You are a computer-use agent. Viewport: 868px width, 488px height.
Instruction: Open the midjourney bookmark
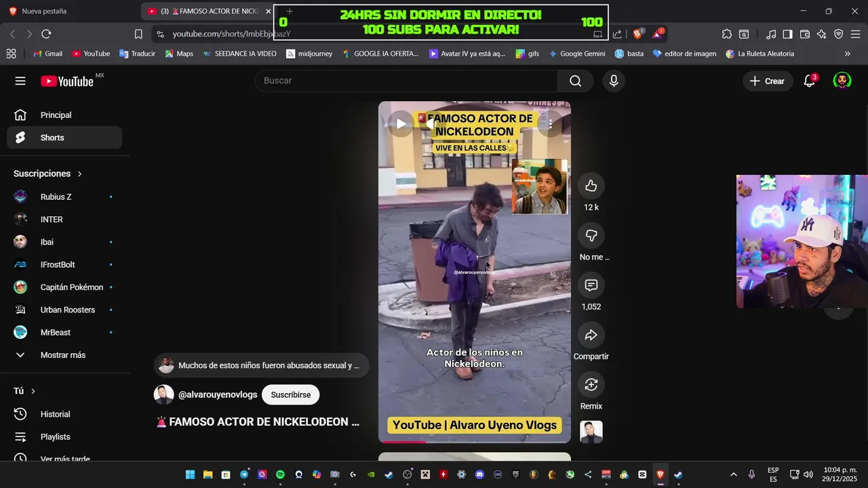[309, 54]
